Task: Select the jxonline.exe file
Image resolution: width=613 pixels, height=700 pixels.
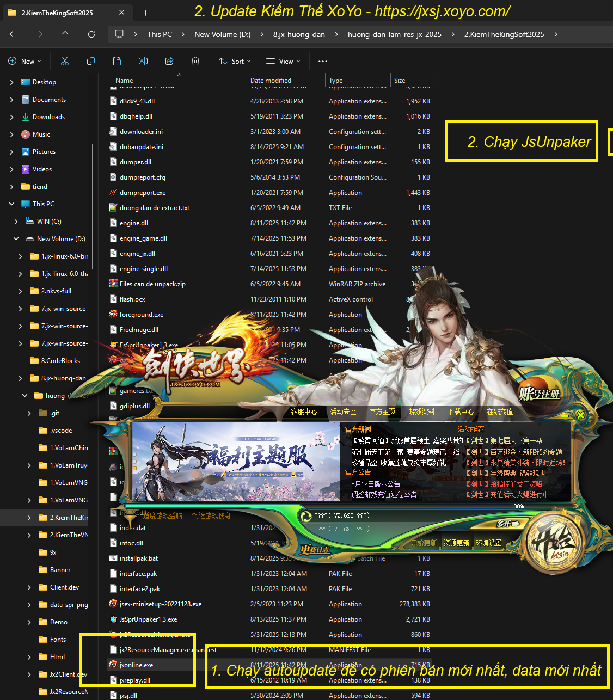Action: [136, 665]
